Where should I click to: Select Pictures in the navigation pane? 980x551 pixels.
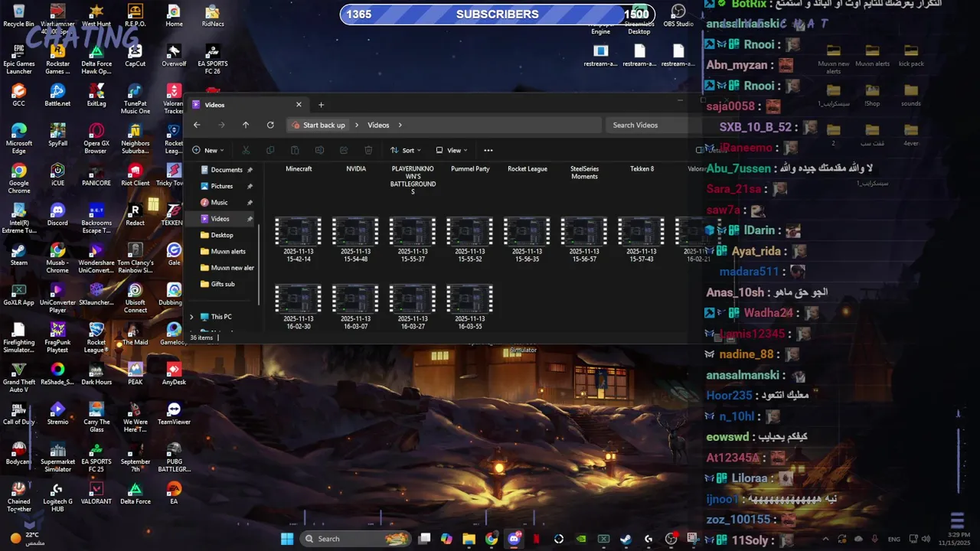pyautogui.click(x=221, y=186)
